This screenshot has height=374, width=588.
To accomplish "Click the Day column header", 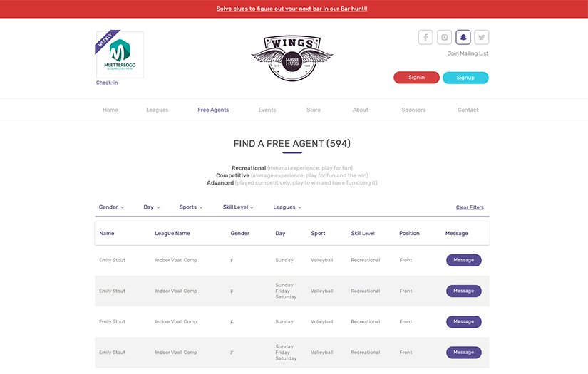I will coord(280,233).
